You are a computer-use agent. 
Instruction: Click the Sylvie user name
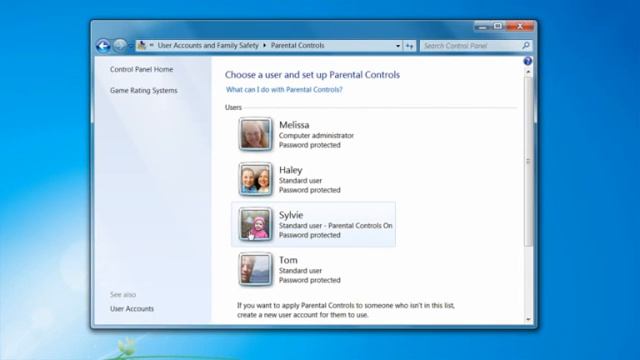[x=291, y=215]
